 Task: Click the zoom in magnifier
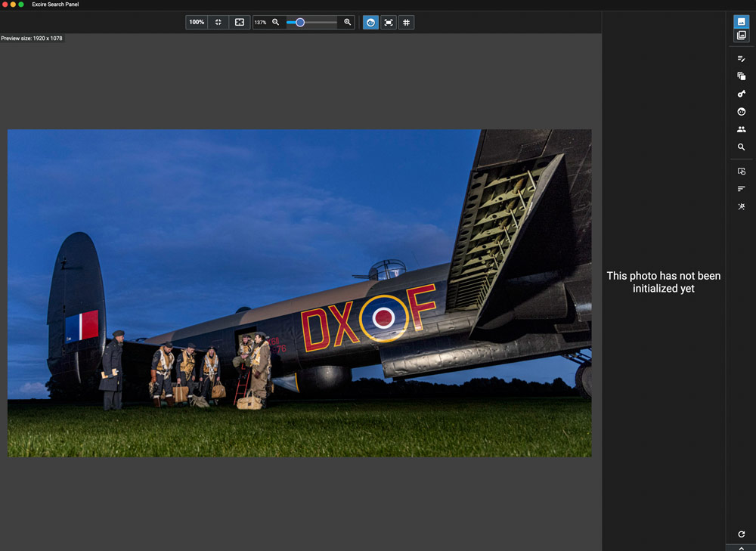(x=347, y=22)
